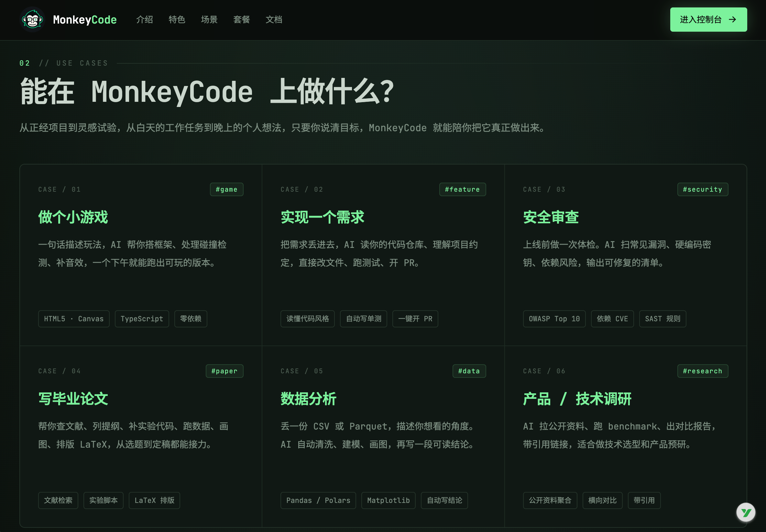The image size is (766, 532).
Task: Click the 进入控制台 button
Action: tap(708, 19)
